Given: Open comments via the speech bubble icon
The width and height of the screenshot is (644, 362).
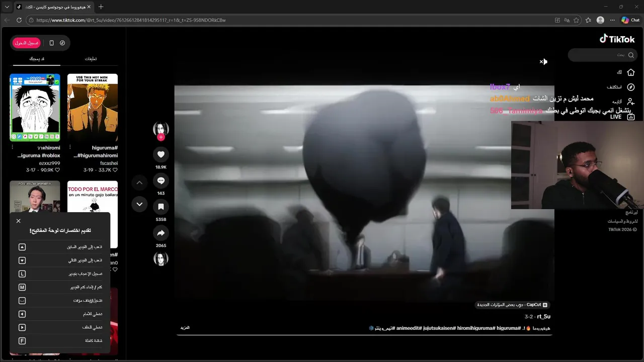Looking at the screenshot, I should pyautogui.click(x=161, y=180).
